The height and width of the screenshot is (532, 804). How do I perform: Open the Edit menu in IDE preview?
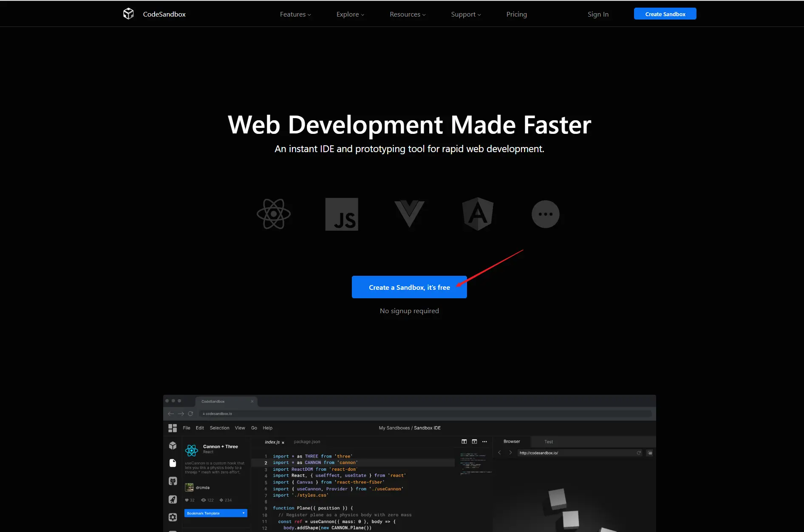click(200, 428)
